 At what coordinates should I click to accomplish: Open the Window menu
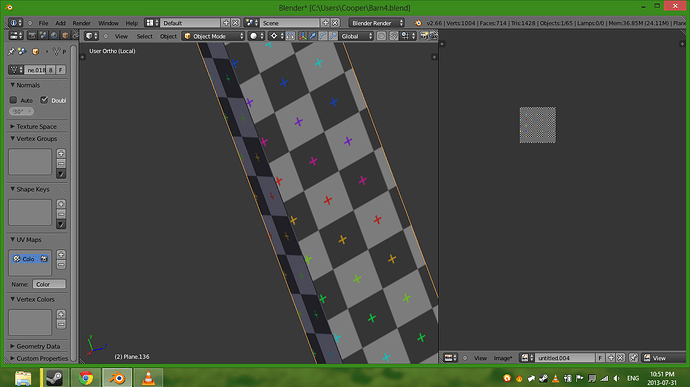point(108,23)
